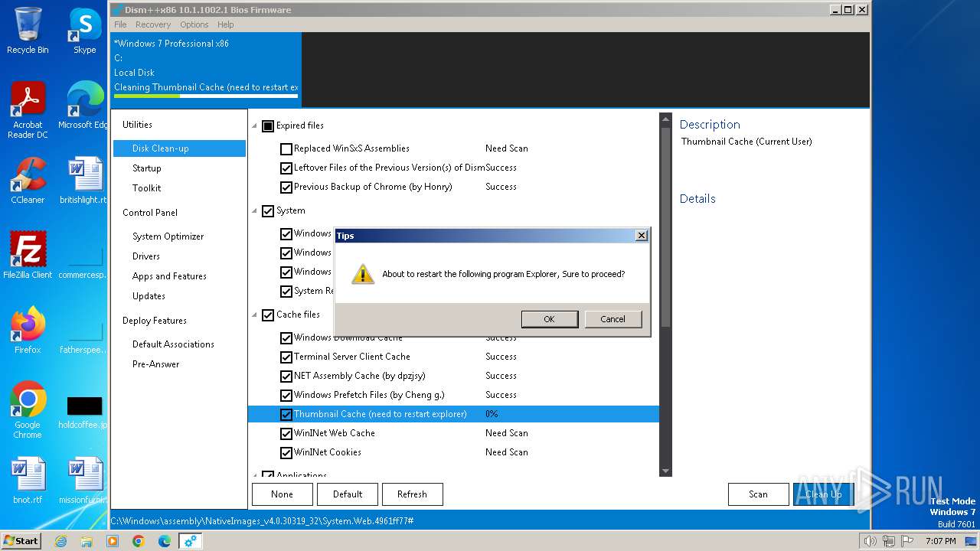Open the Options menu
The image size is (980, 551).
[194, 24]
